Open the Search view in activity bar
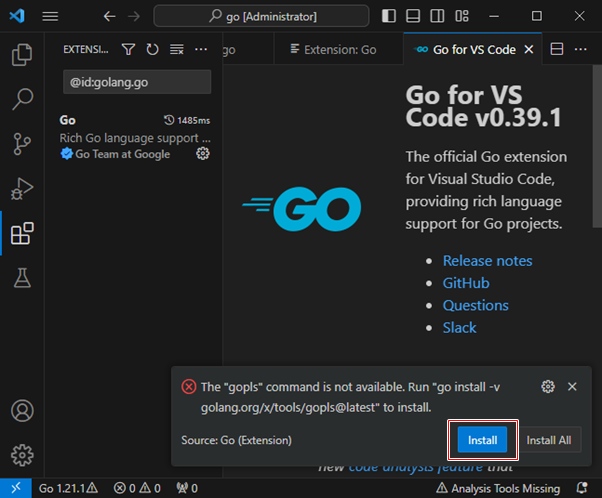 tap(22, 99)
